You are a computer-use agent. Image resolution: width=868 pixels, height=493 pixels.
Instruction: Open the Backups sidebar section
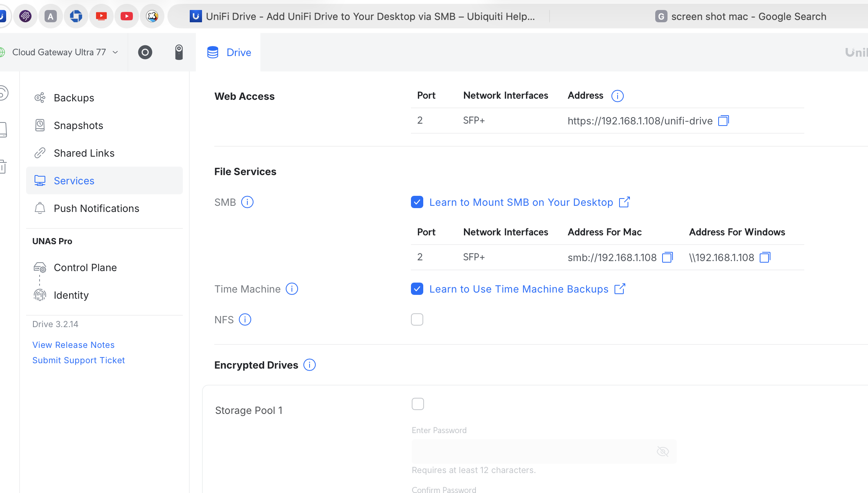pyautogui.click(x=74, y=98)
